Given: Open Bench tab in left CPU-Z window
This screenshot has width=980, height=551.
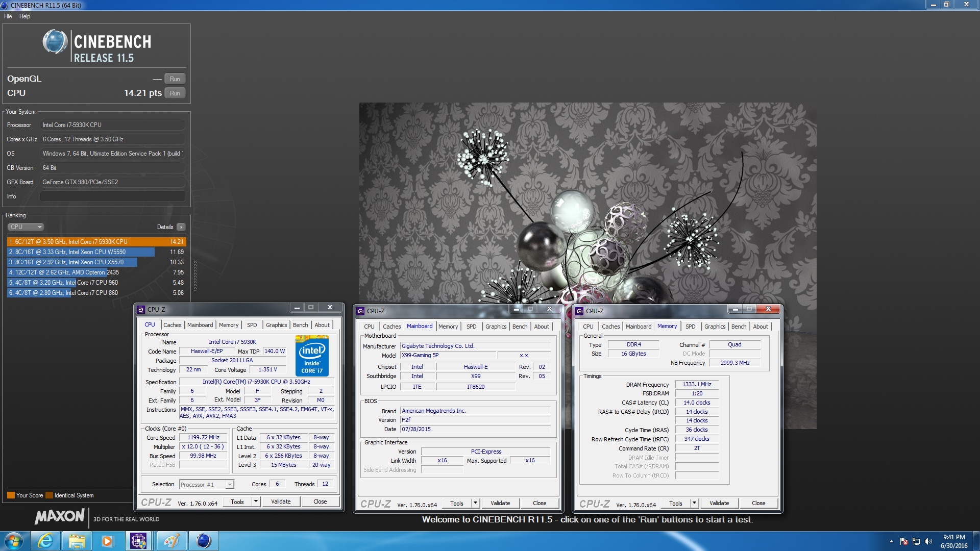Looking at the screenshot, I should click(x=301, y=325).
